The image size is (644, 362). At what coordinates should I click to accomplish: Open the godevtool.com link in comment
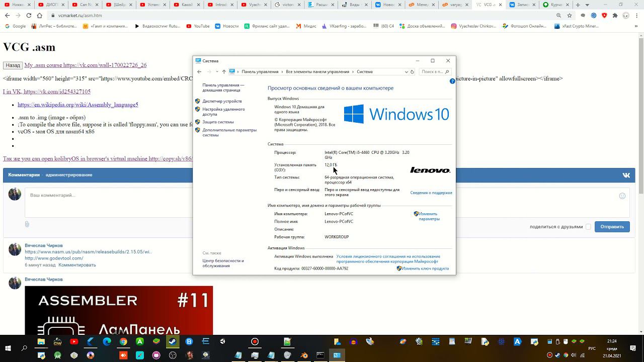[54, 258]
